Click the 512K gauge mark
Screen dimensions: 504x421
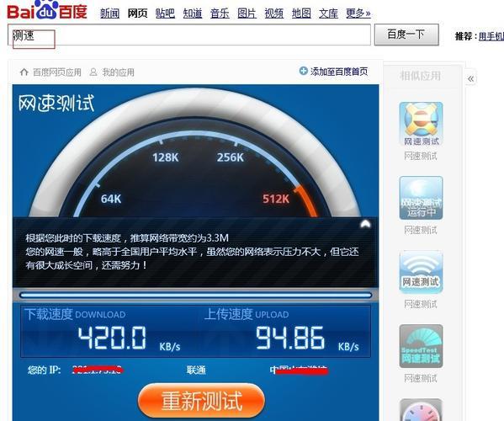tap(276, 199)
